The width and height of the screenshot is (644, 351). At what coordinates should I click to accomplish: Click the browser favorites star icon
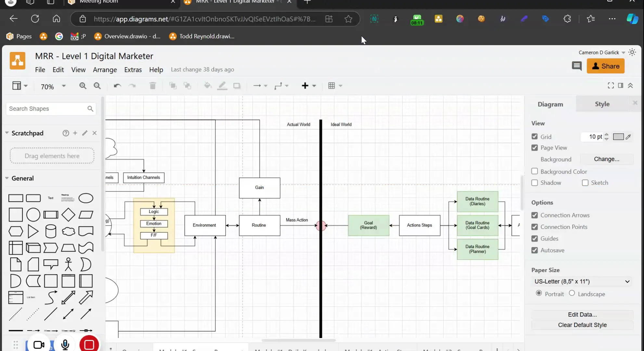click(x=348, y=19)
